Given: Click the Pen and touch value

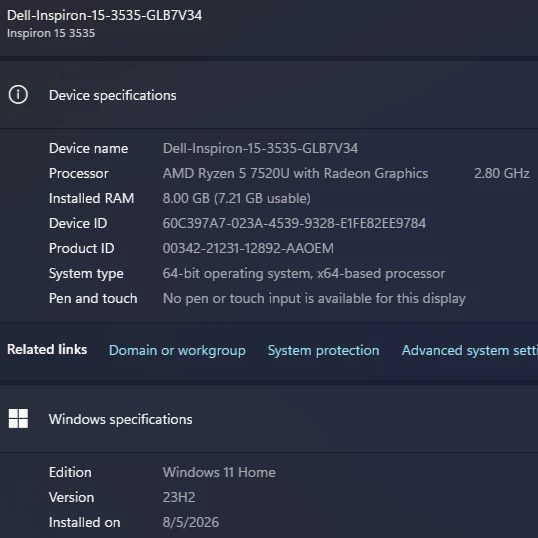Looking at the screenshot, I should pos(314,299).
